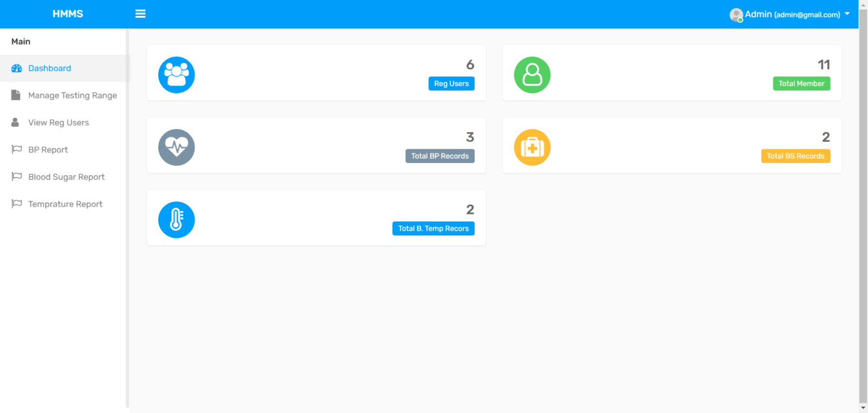Toggle the sidebar with the hamburger menu
Screen dimensions: 868x413
point(140,14)
